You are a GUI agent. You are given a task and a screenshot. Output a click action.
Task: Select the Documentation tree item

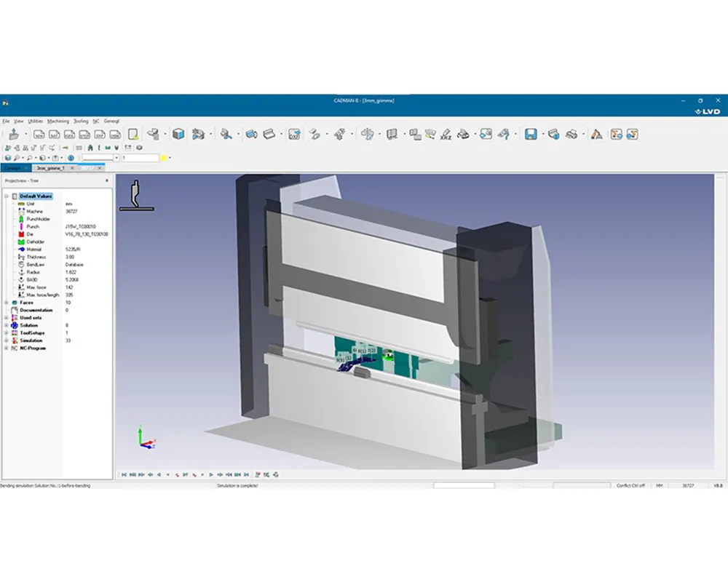click(36, 310)
